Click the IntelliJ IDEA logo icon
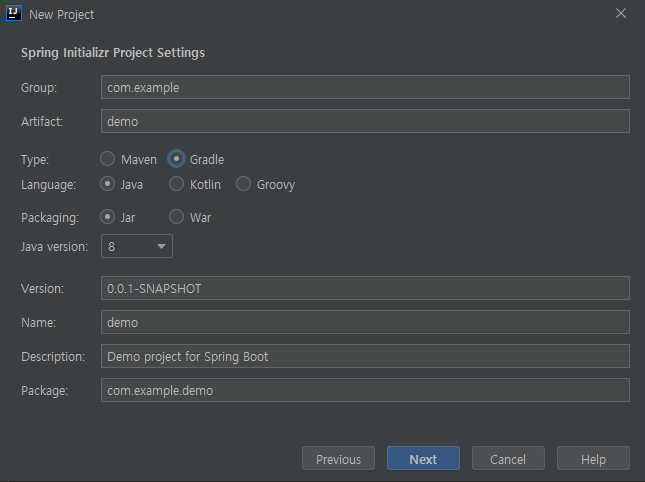This screenshot has width=645, height=482. tap(14, 14)
